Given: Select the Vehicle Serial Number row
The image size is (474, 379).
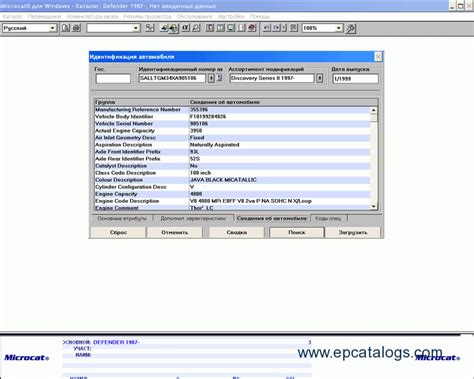Looking at the screenshot, I should click(232, 124).
